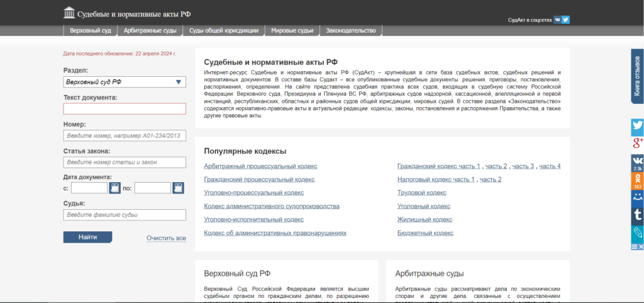Screen dimensions: 644x303
Task: Share via Twitter in the side panel
Action: [637, 127]
